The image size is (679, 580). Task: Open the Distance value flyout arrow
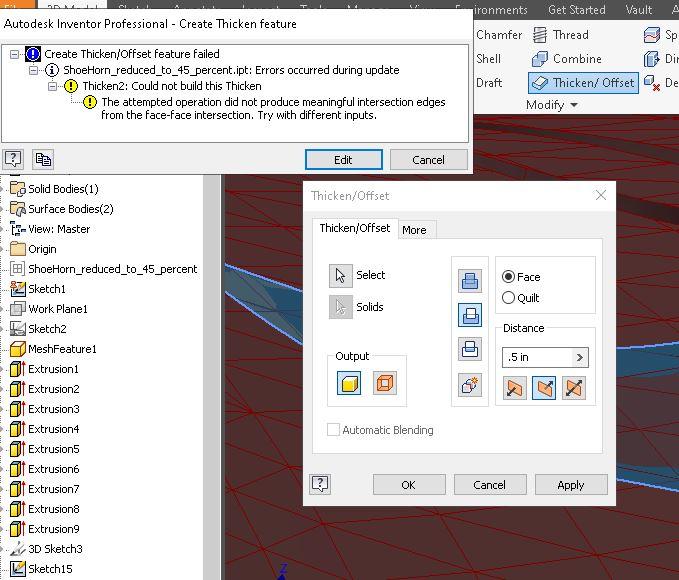(x=580, y=357)
